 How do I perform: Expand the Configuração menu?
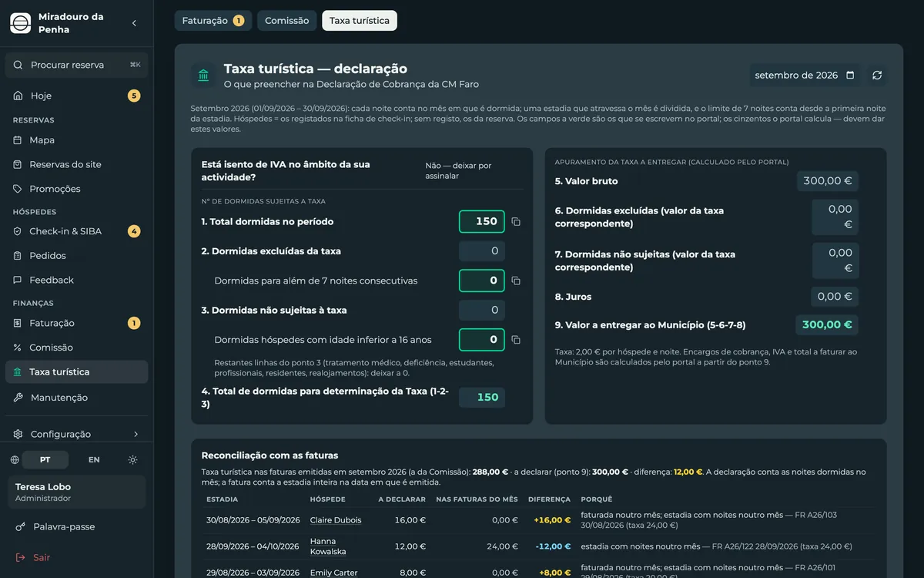coord(77,434)
